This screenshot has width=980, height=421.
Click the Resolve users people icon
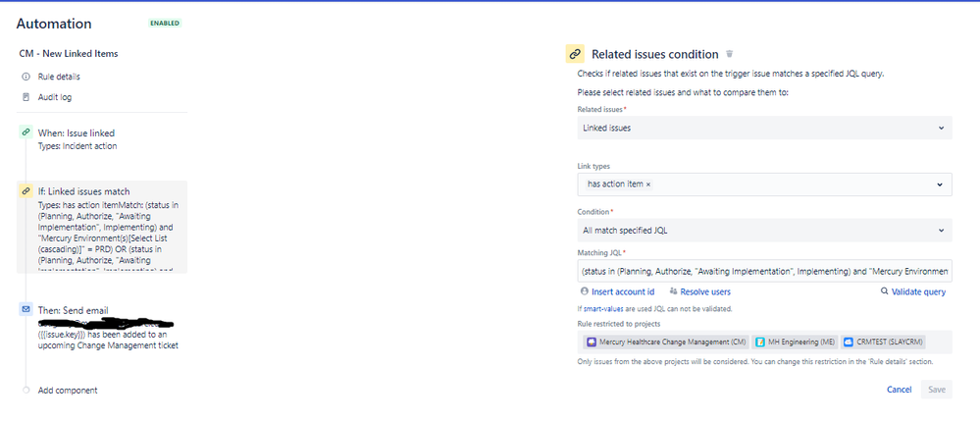point(673,291)
